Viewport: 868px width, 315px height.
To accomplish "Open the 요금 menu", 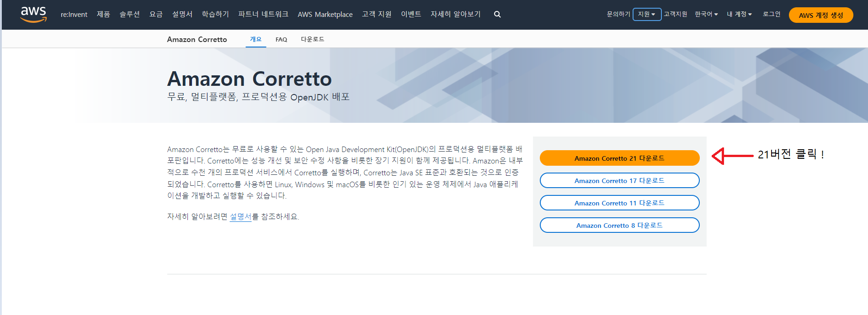I will (x=156, y=15).
